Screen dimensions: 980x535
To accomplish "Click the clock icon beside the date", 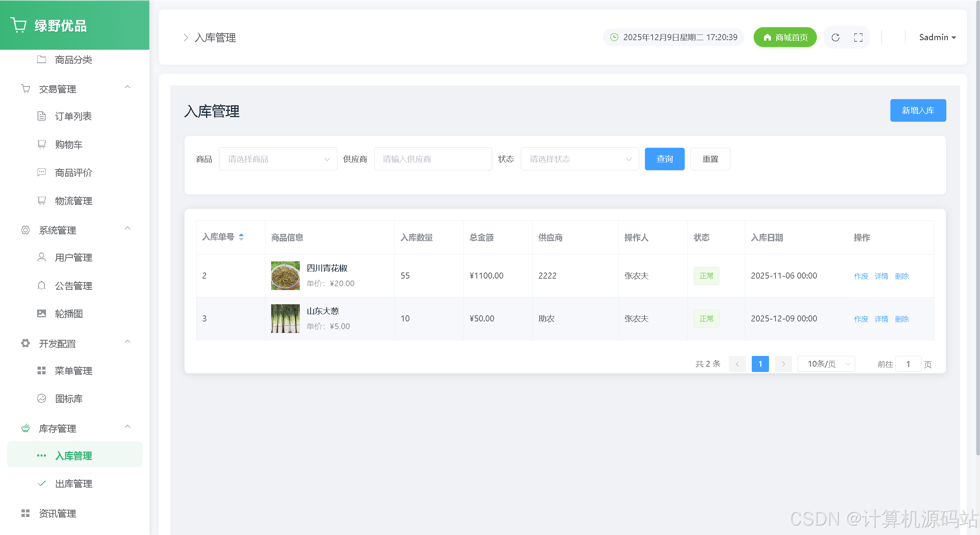I will 614,37.
